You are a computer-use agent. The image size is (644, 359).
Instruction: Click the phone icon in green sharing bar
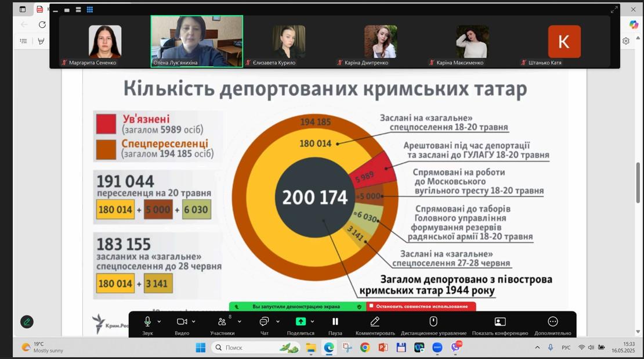[237, 306]
